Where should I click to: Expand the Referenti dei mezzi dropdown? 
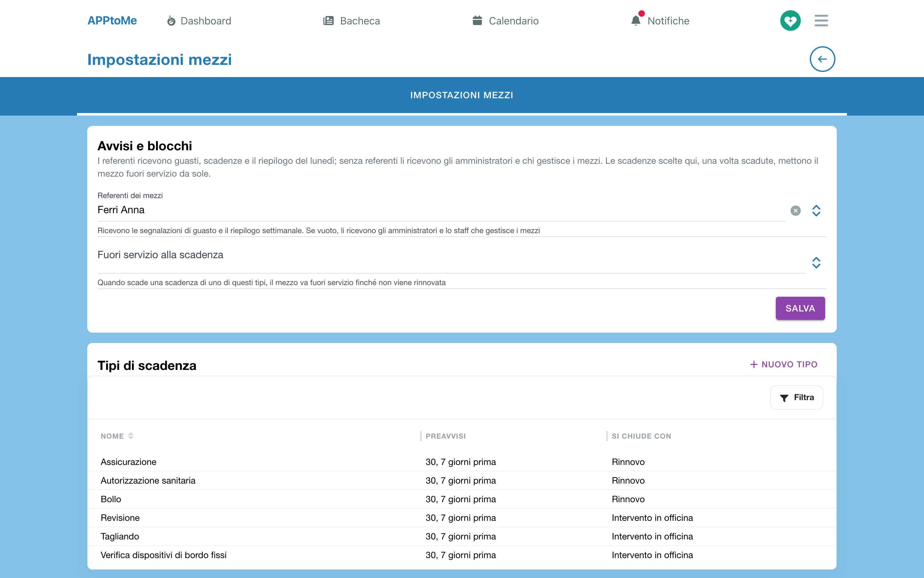[816, 211]
